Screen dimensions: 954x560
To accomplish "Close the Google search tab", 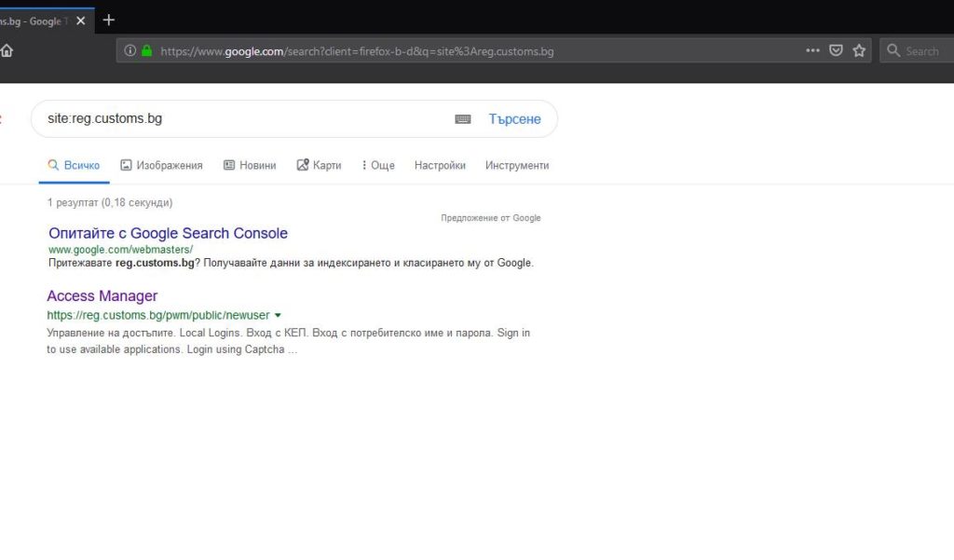I will (80, 20).
